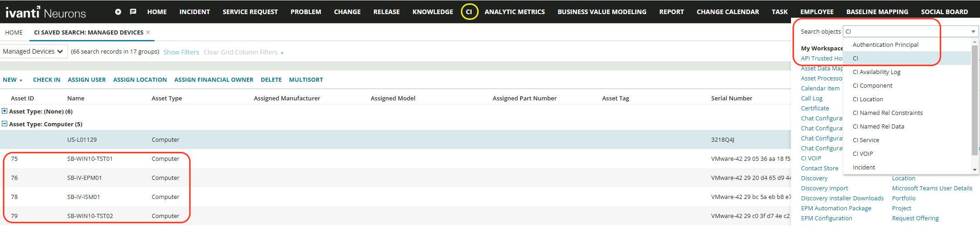Open BUSINESS VALUE MODELING workspace
Image resolution: width=980 pixels, height=228 pixels.
pyautogui.click(x=602, y=12)
